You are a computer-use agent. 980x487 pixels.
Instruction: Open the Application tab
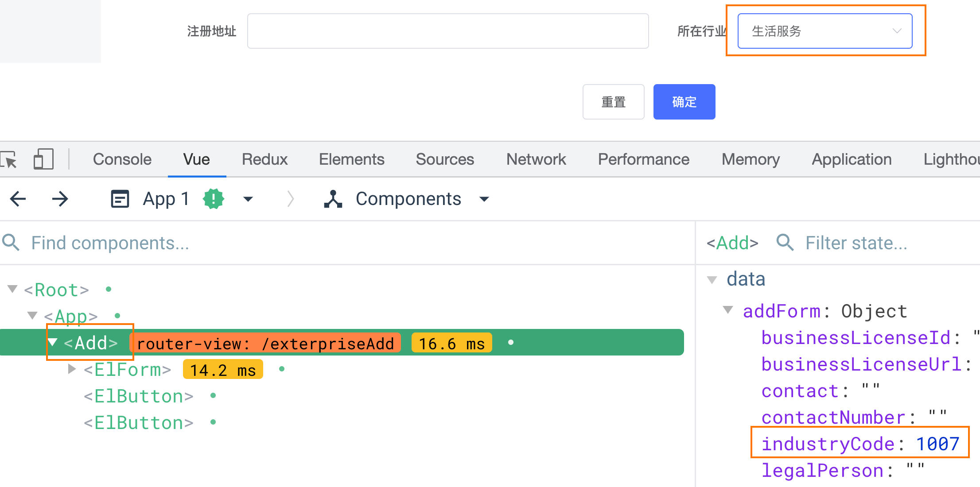pyautogui.click(x=852, y=159)
